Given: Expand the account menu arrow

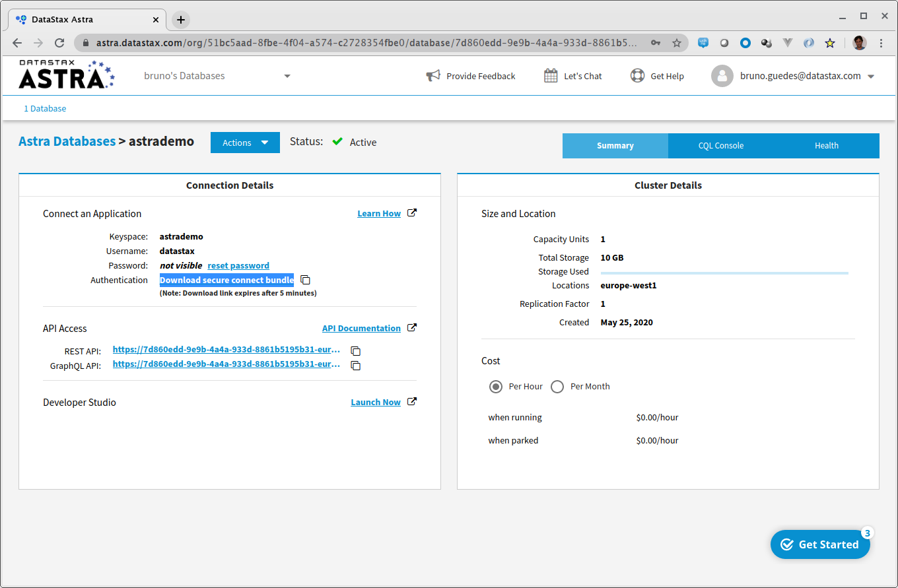Looking at the screenshot, I should 871,77.
